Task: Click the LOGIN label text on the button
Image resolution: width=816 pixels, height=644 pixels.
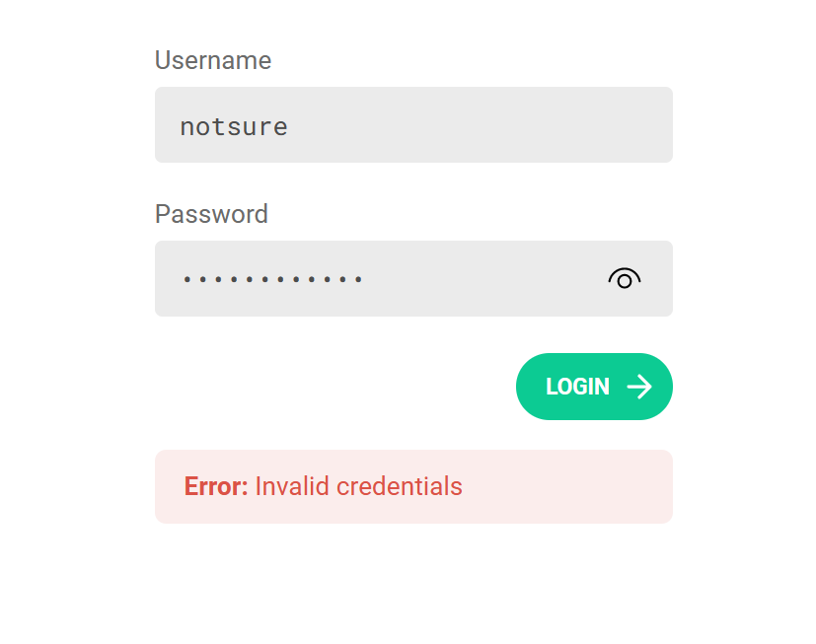Action: pyautogui.click(x=576, y=387)
